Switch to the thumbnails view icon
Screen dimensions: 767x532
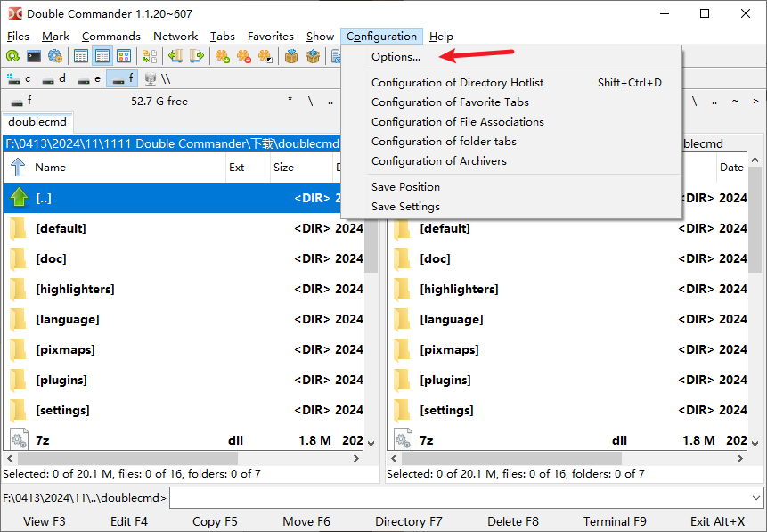(x=124, y=56)
